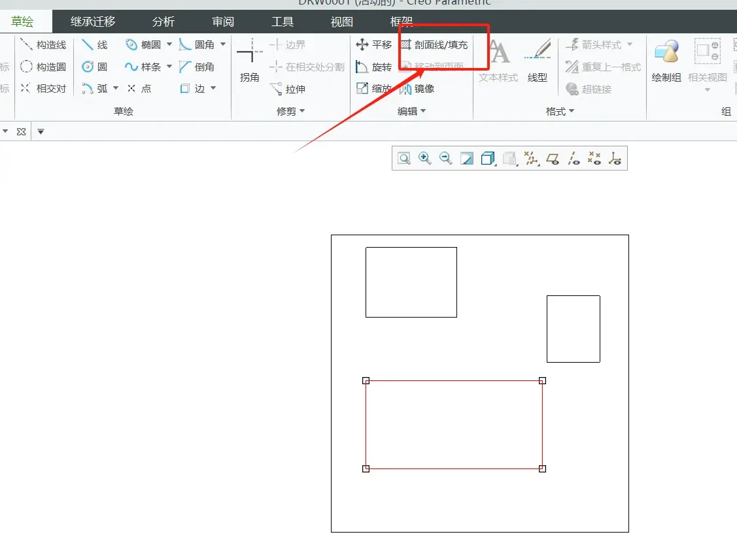Click the 平移 move tool
This screenshot has width=737, height=560.
[373, 44]
